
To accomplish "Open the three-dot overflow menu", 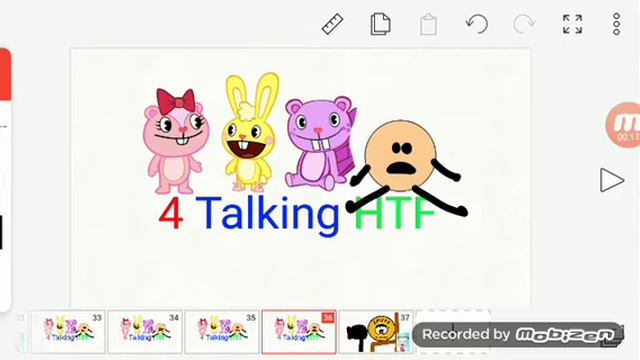I will (616, 24).
